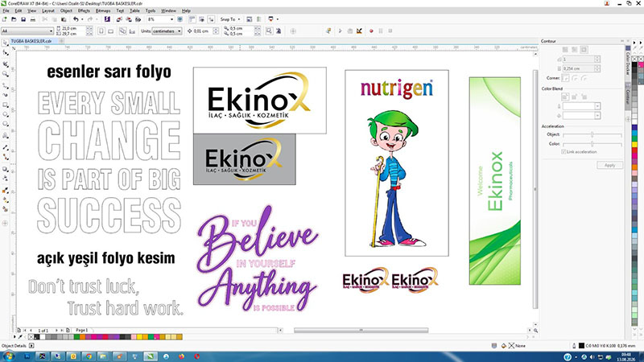Screen dimensions: 644x362
Task: Select the mitered Corner option
Action: tap(566, 78)
